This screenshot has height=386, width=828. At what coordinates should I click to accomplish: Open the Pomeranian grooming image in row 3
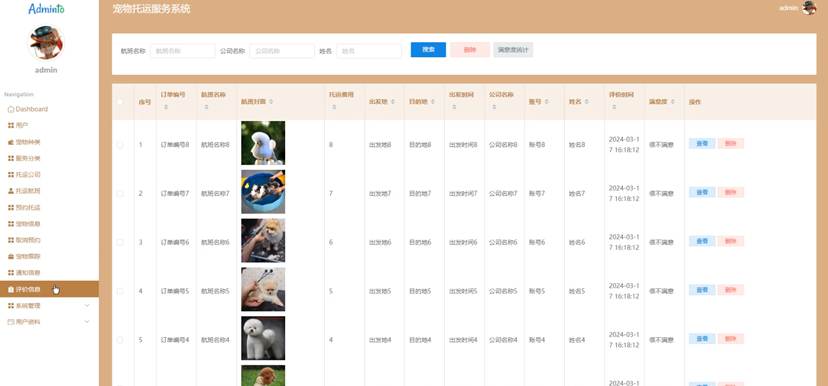click(263, 241)
